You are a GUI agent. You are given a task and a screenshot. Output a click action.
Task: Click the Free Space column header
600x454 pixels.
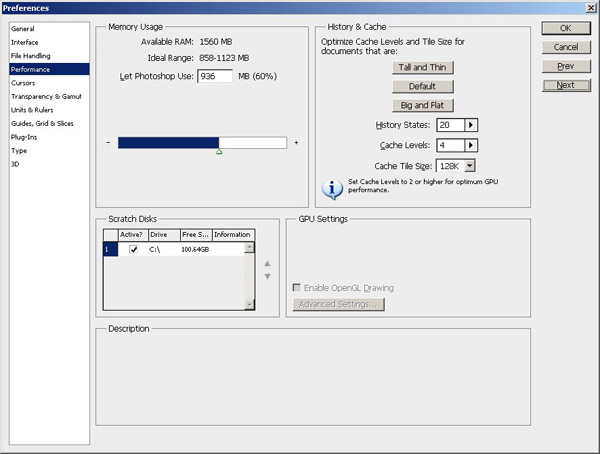point(196,235)
